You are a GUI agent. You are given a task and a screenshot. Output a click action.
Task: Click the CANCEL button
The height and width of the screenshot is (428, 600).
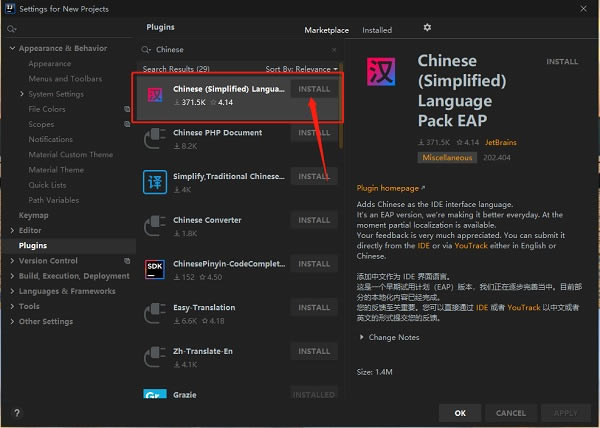[510, 413]
